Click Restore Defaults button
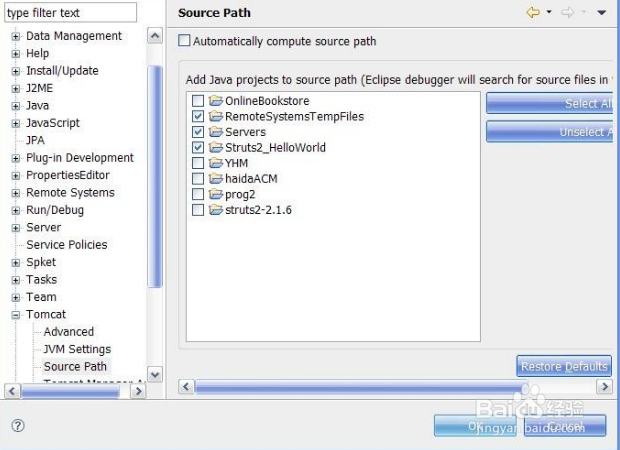The image size is (620, 450). [x=564, y=366]
